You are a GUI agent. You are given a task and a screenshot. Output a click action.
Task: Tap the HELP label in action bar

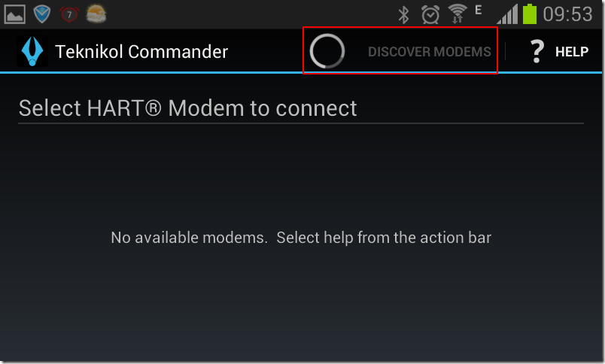pos(572,52)
